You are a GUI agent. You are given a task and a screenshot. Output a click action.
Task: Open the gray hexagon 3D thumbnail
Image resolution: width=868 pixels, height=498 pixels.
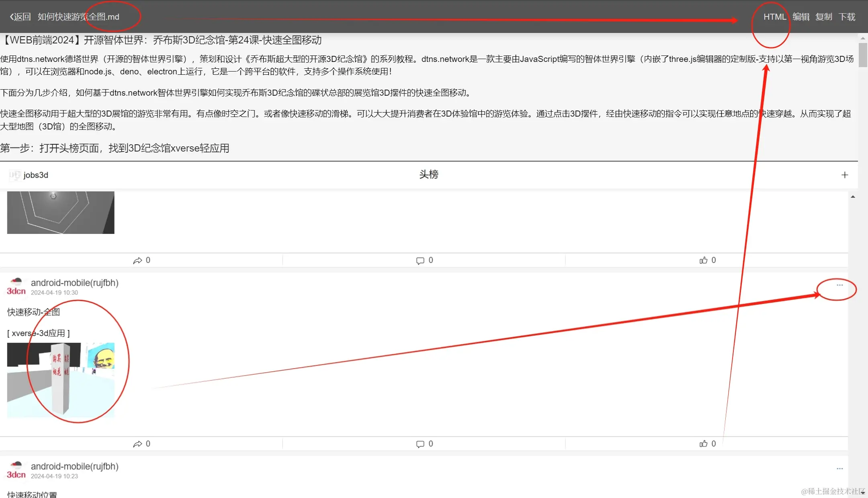click(x=61, y=213)
